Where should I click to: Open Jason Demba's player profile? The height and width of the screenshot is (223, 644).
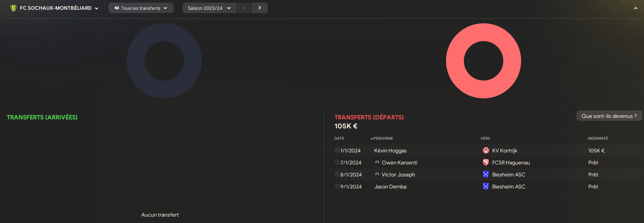[x=390, y=187]
